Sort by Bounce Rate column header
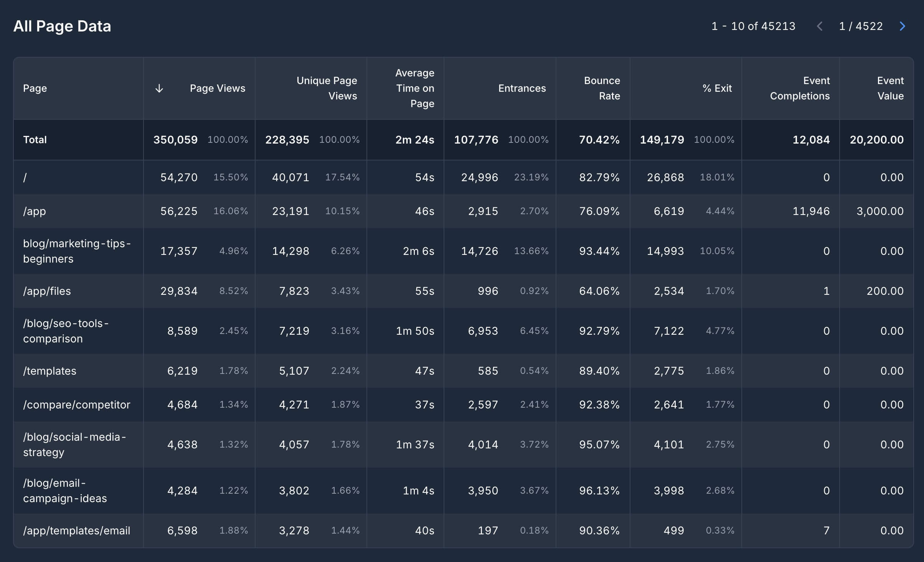This screenshot has width=924, height=562. 602,88
